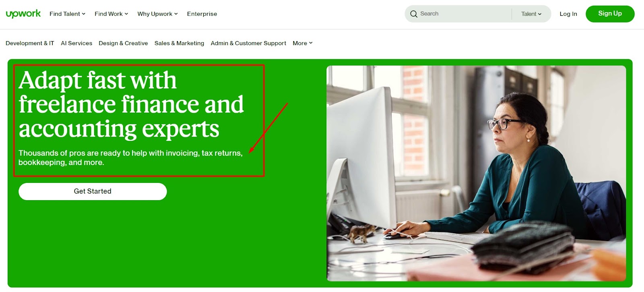This screenshot has width=644, height=292.
Task: Open Admin & Customer Support category
Action: [x=248, y=43]
